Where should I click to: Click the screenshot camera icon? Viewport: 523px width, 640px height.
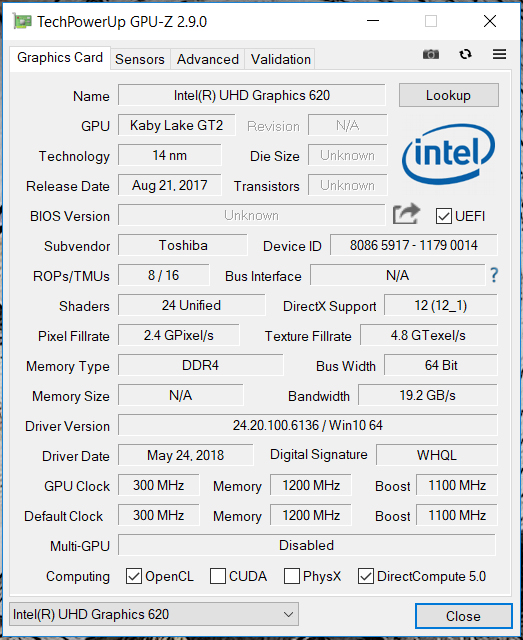[x=431, y=54]
